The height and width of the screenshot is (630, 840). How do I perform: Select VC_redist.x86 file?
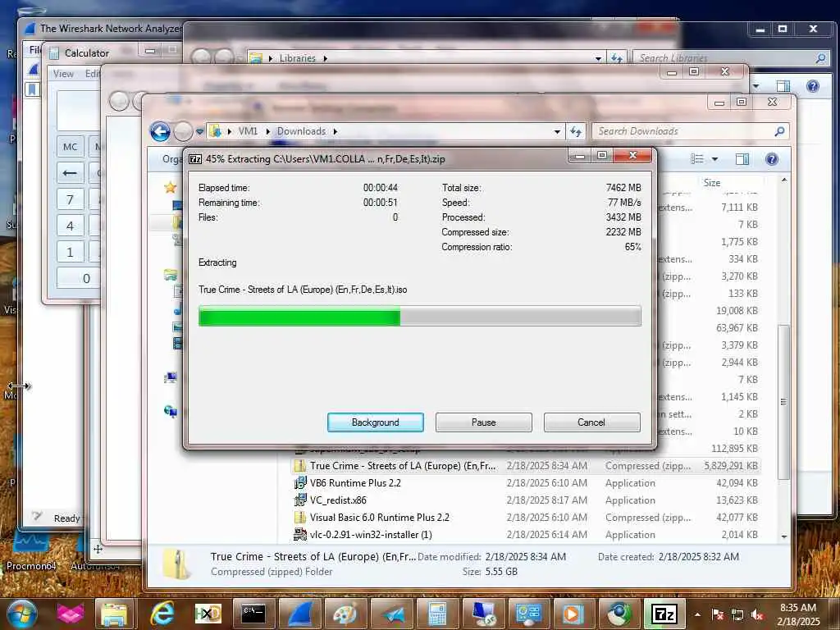click(x=338, y=500)
